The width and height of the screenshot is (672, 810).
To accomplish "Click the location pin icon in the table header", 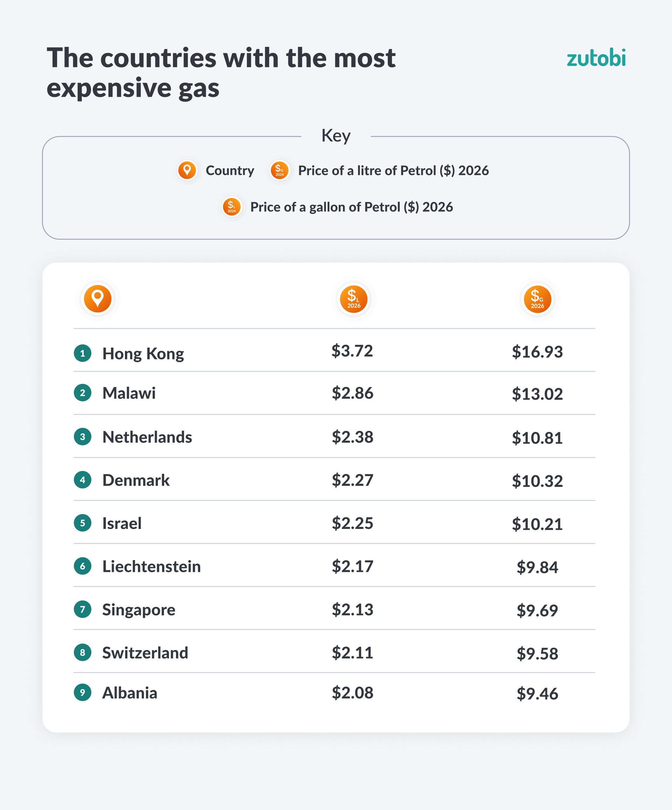I will tap(98, 299).
